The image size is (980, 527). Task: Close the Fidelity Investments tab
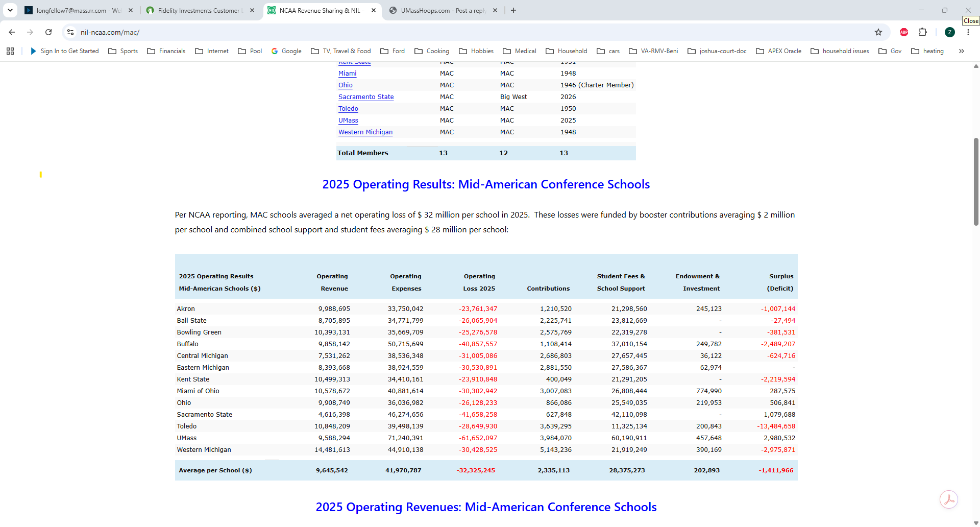(252, 10)
